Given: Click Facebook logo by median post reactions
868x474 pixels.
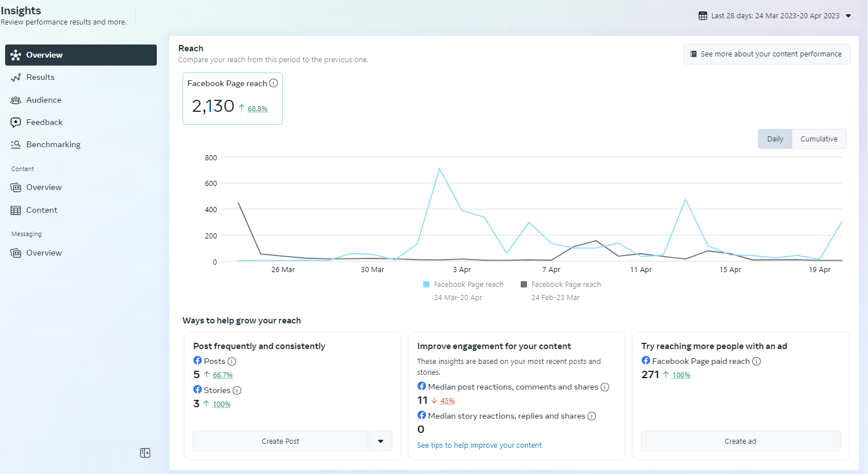Looking at the screenshot, I should coord(421,386).
